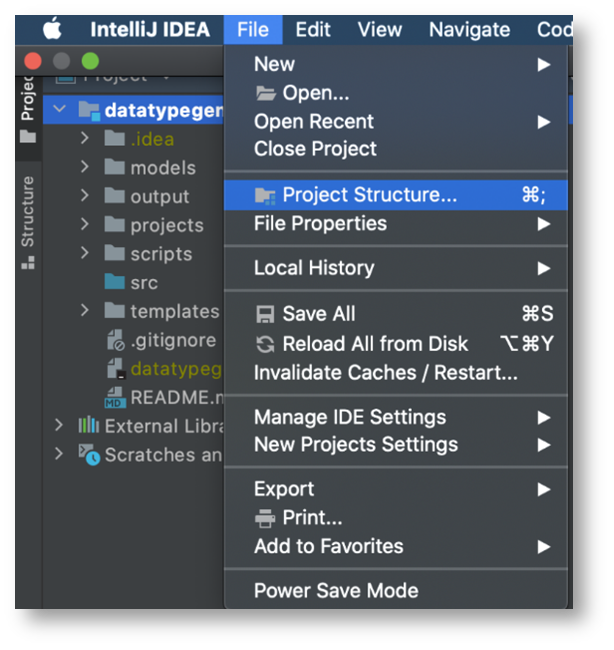Open the Apple menu
The height and width of the screenshot is (650, 614).
52,29
